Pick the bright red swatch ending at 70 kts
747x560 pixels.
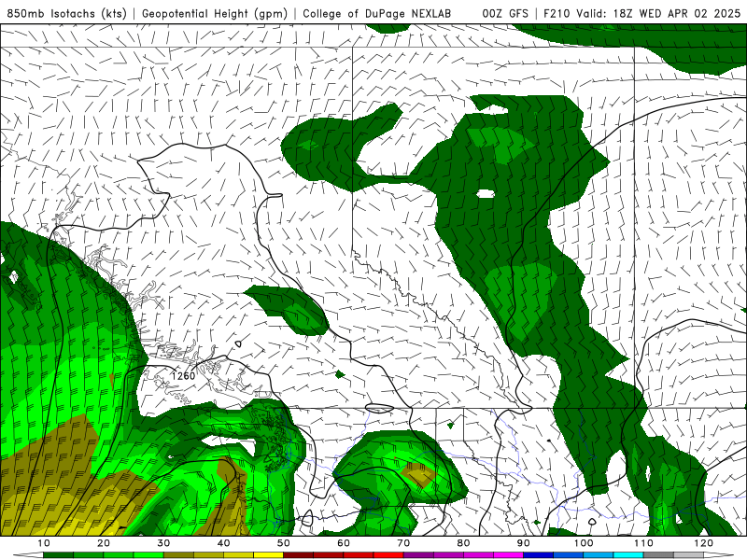388,555
